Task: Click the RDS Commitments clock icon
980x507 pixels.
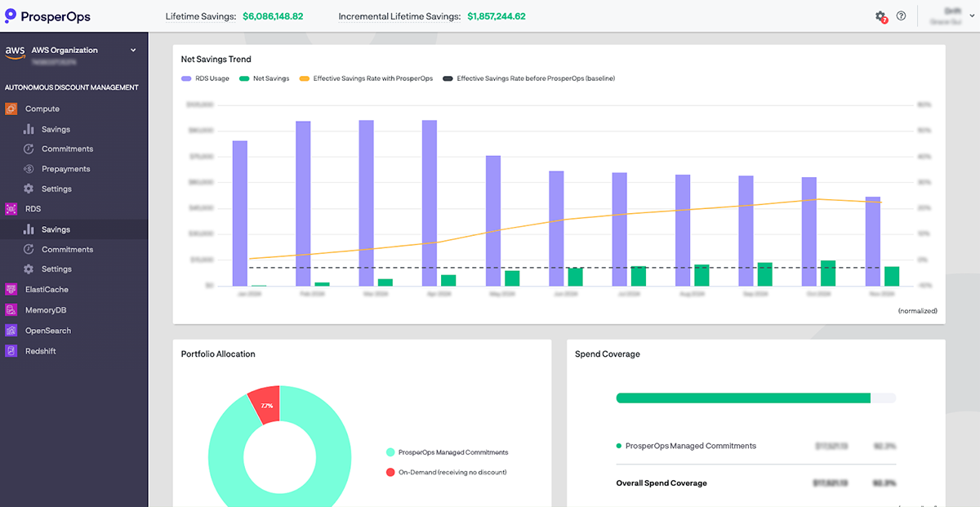Action: 29,249
